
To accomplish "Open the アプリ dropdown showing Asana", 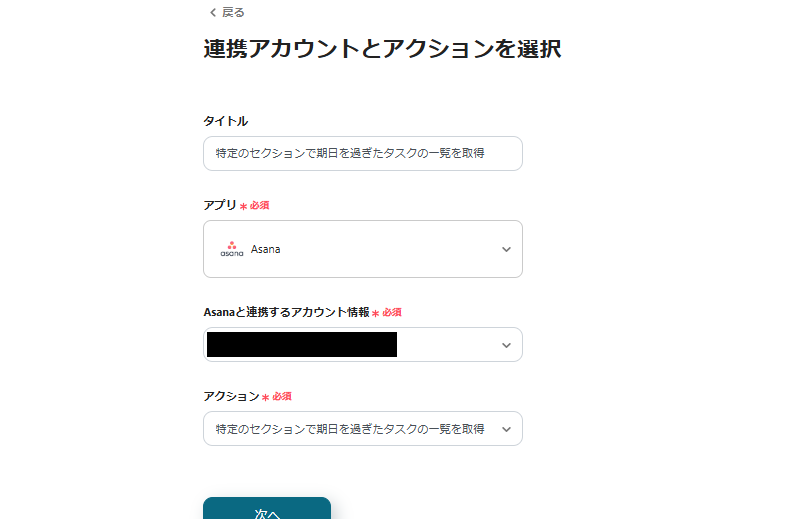I will (x=362, y=249).
